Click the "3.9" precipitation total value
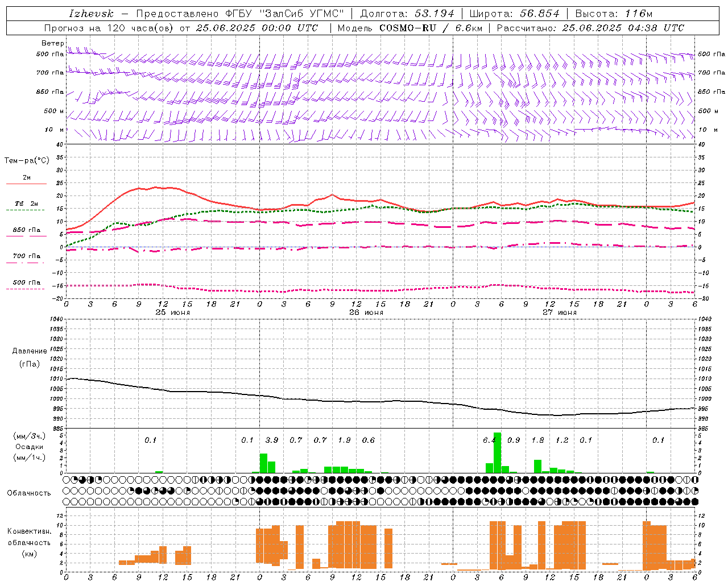Screen dimensions: 728x582 tap(272, 440)
